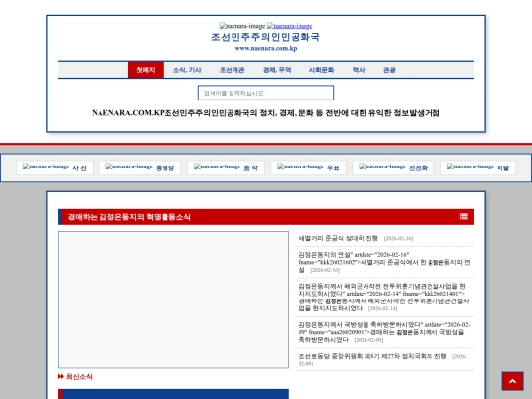The height and width of the screenshot is (399, 532).
Task: Go to the 관광 menu item
Action: (389, 70)
